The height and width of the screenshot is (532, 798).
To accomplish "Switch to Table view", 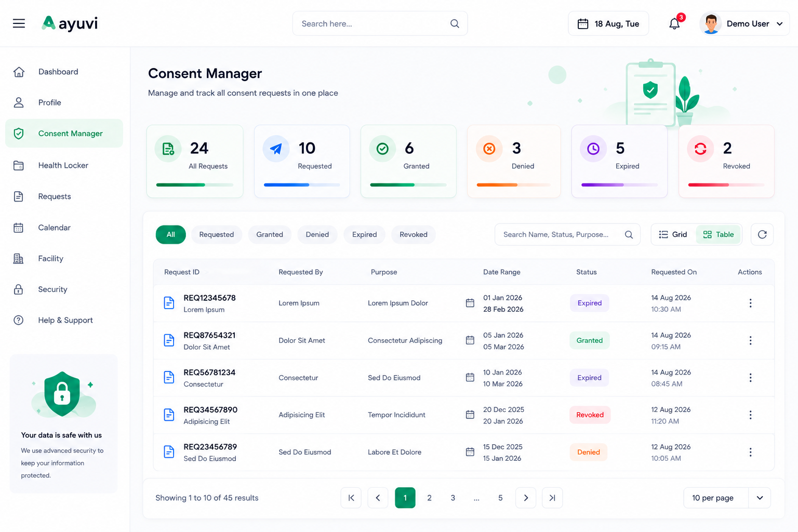I will tap(719, 234).
